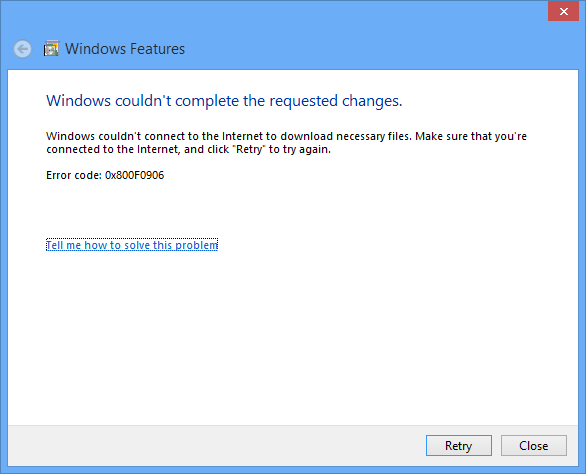Open the 'Tell me how to solve this problem' link
Screen dimensions: 586x474
click(x=132, y=245)
